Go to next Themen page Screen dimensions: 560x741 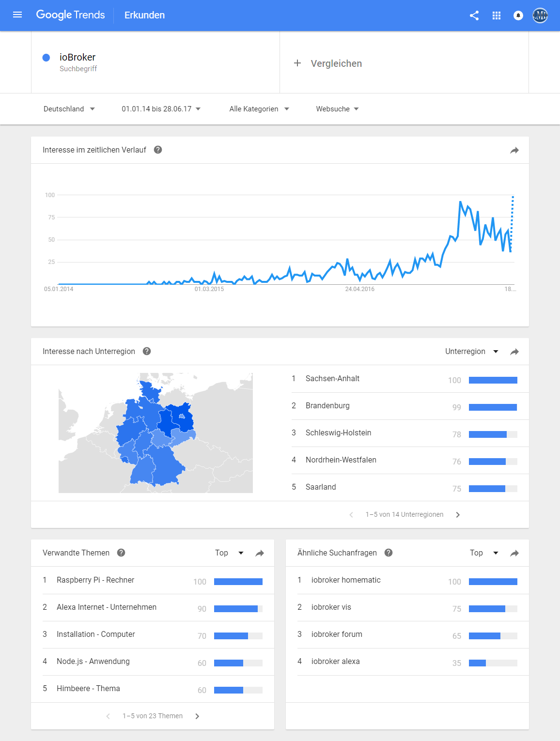coord(197,716)
